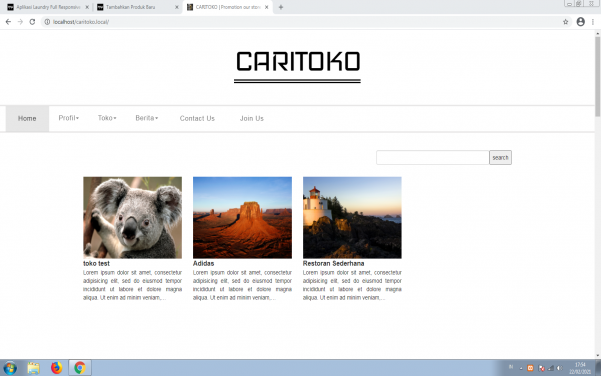Click the search button
This screenshot has width=601, height=376.
click(x=500, y=158)
